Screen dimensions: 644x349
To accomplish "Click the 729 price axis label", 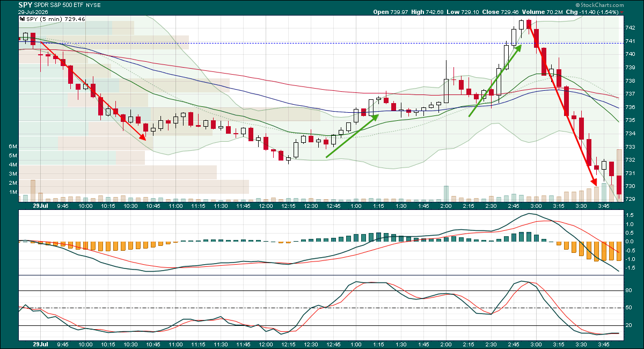I will coord(631,199).
